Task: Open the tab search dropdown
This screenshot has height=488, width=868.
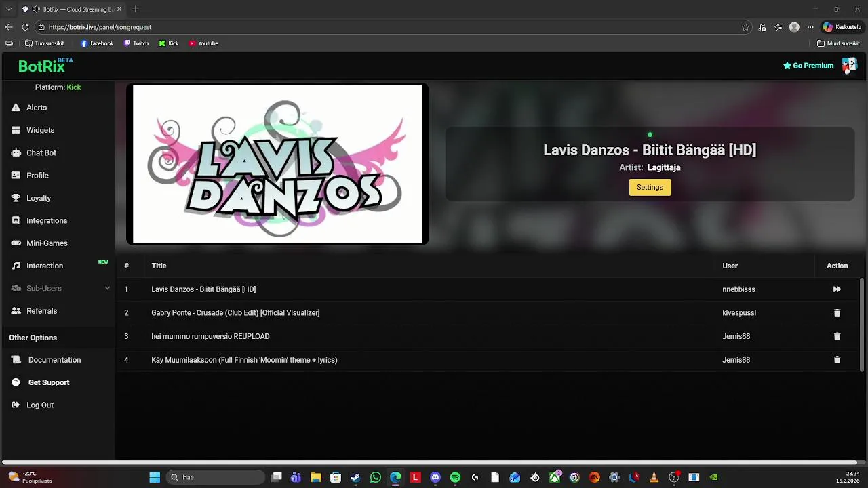Action: click(x=9, y=9)
